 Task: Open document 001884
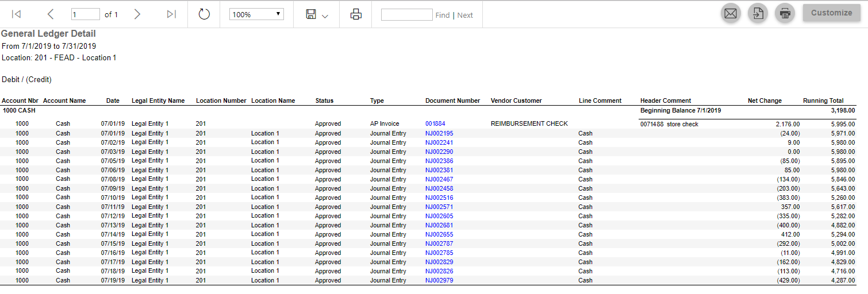[435, 123]
